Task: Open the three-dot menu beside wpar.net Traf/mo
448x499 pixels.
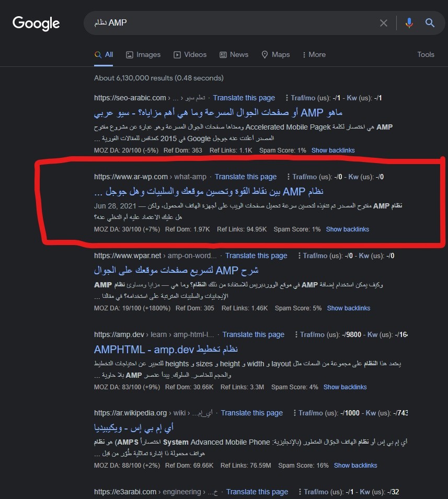Action: [299, 256]
